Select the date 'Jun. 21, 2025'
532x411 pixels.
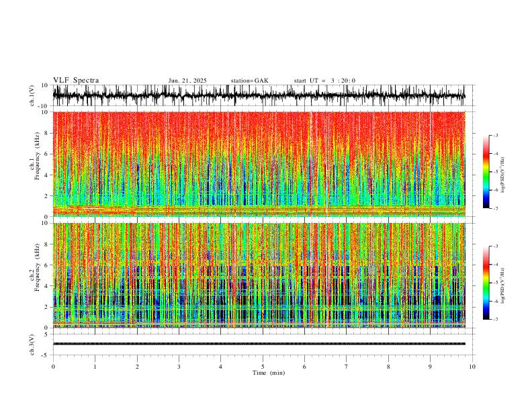click(187, 81)
